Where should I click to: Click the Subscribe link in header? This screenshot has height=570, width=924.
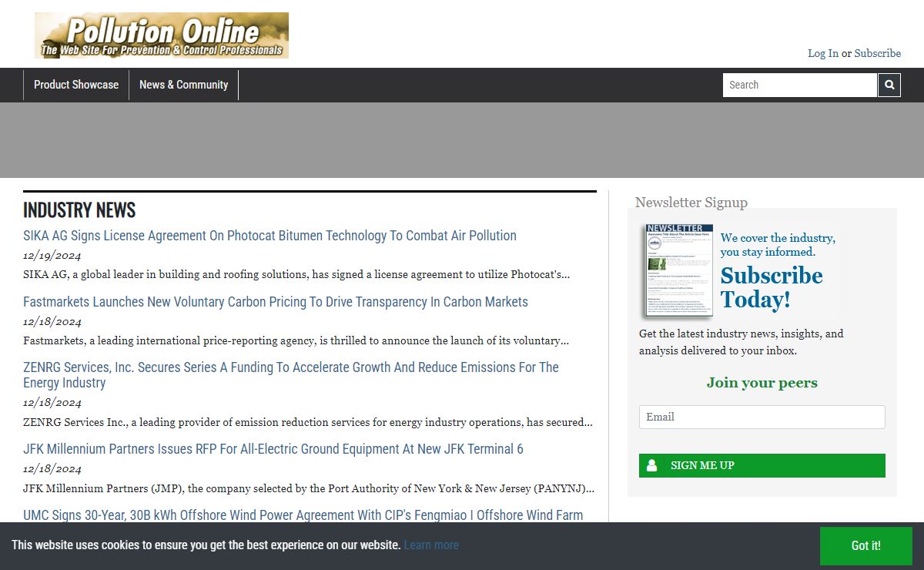pyautogui.click(x=878, y=53)
